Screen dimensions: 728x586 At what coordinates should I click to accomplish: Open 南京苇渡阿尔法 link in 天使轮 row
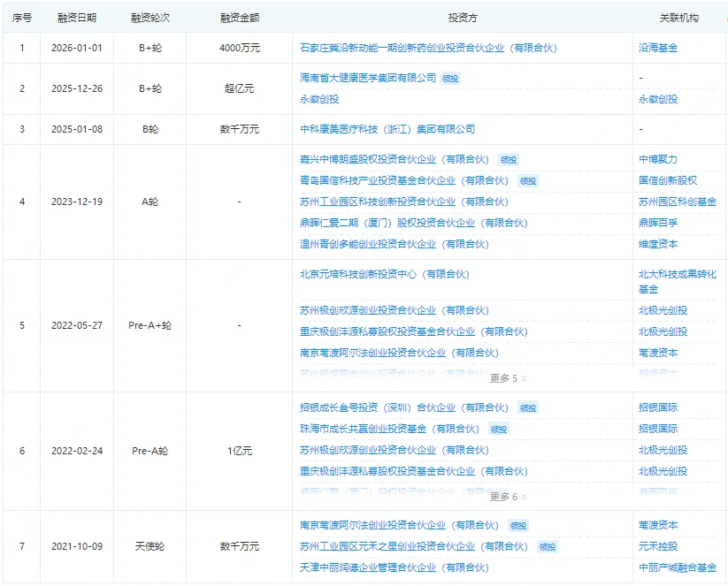pos(399,525)
